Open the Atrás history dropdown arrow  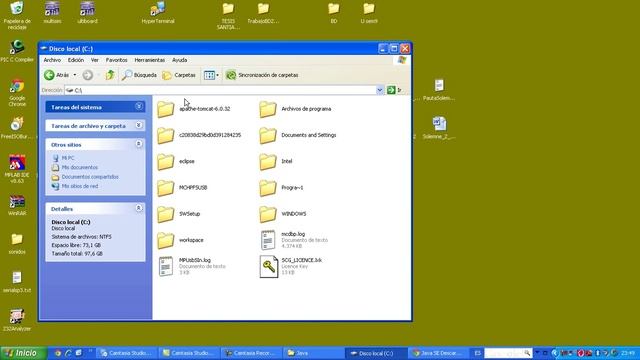[x=75, y=75]
